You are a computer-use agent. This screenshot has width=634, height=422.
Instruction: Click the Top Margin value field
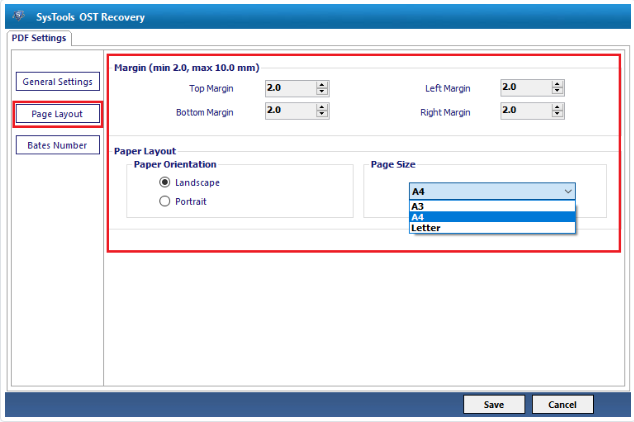click(x=291, y=88)
